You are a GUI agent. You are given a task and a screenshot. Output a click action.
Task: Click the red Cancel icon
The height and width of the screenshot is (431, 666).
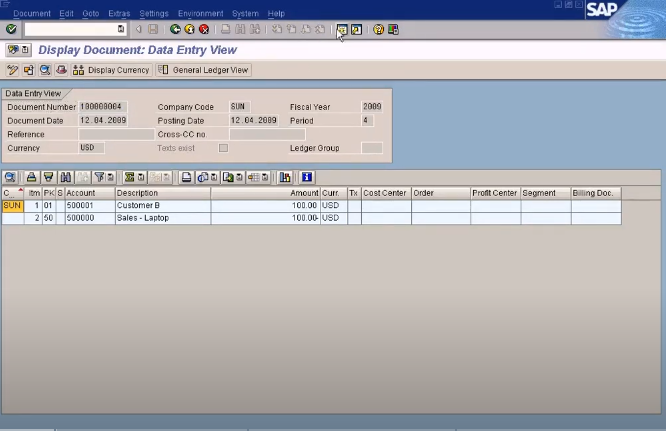[x=204, y=29]
